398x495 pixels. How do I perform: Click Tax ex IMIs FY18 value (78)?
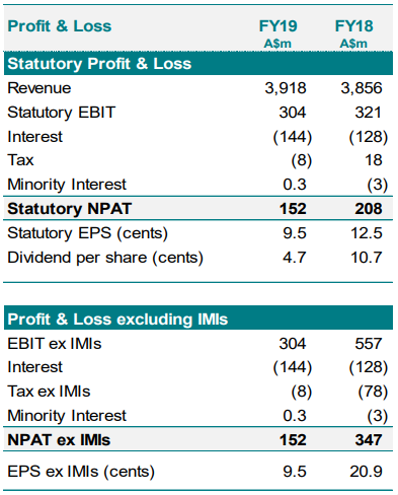[373, 392]
